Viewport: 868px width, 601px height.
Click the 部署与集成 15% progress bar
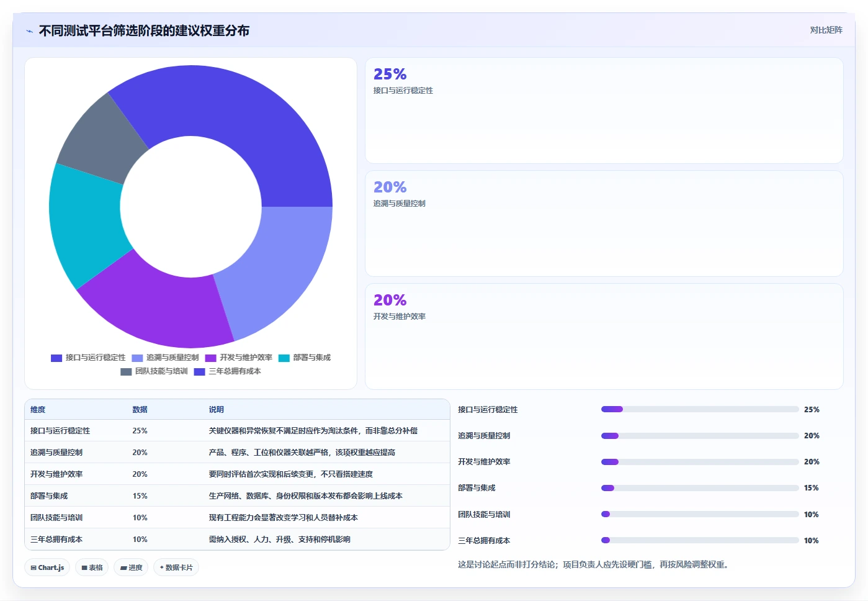coord(700,488)
